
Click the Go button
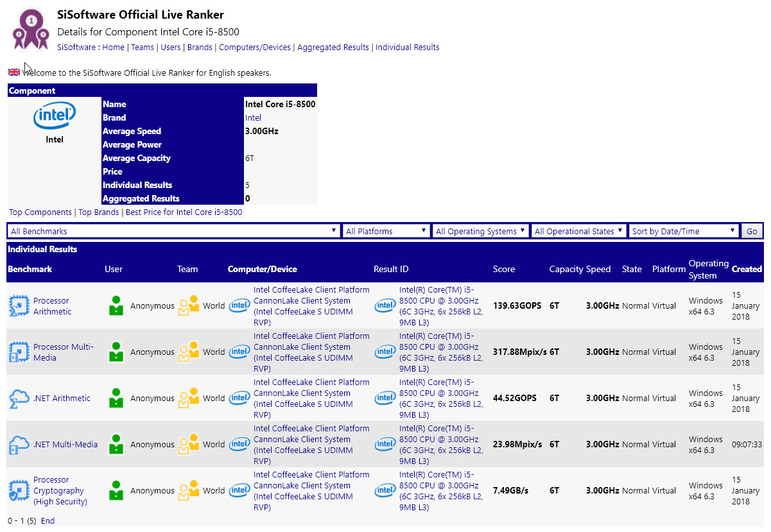[752, 231]
